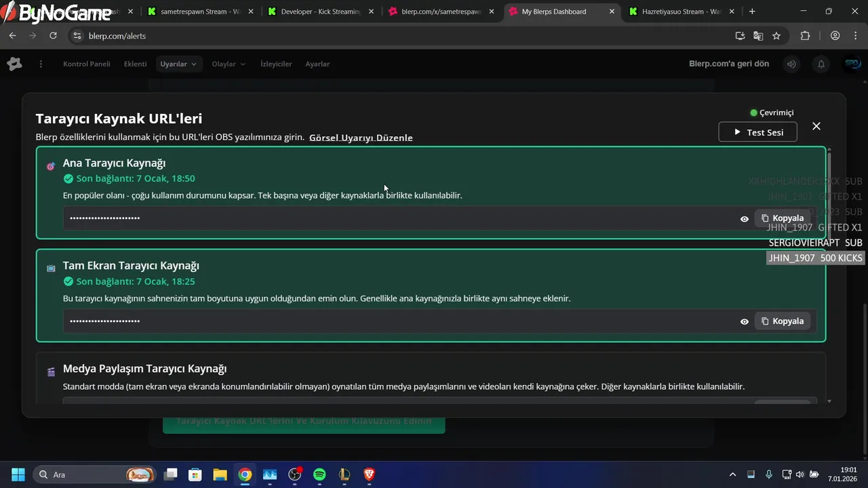This screenshot has width=868, height=488.
Task: Open Ayarlar in Blerp nav
Action: click(317, 64)
